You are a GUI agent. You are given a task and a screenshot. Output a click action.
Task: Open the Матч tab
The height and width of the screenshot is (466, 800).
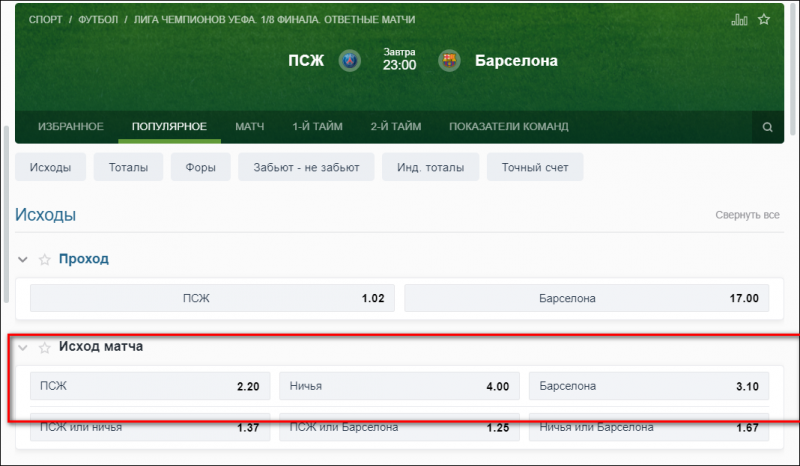click(x=249, y=127)
